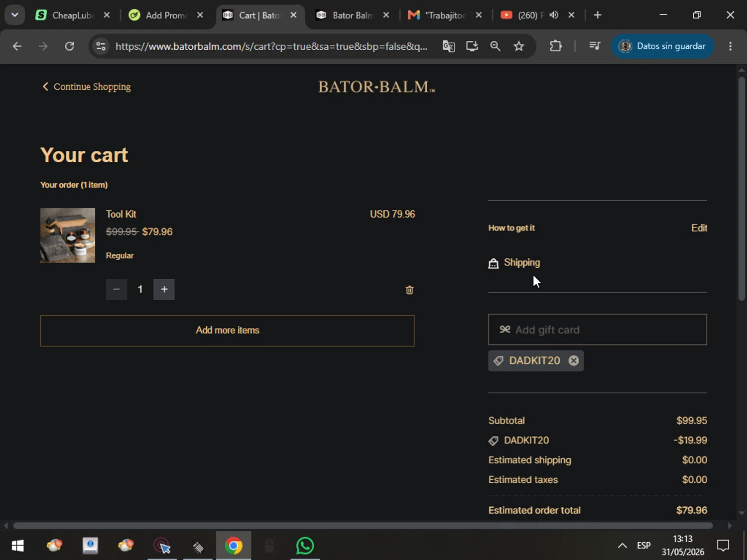Expand the tab search dropdown arrow

15,15
